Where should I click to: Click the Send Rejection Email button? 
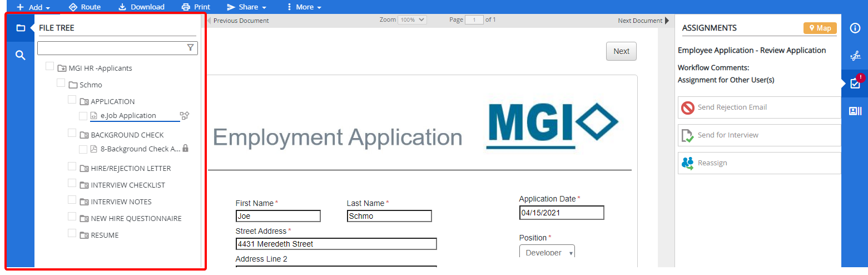[759, 107]
